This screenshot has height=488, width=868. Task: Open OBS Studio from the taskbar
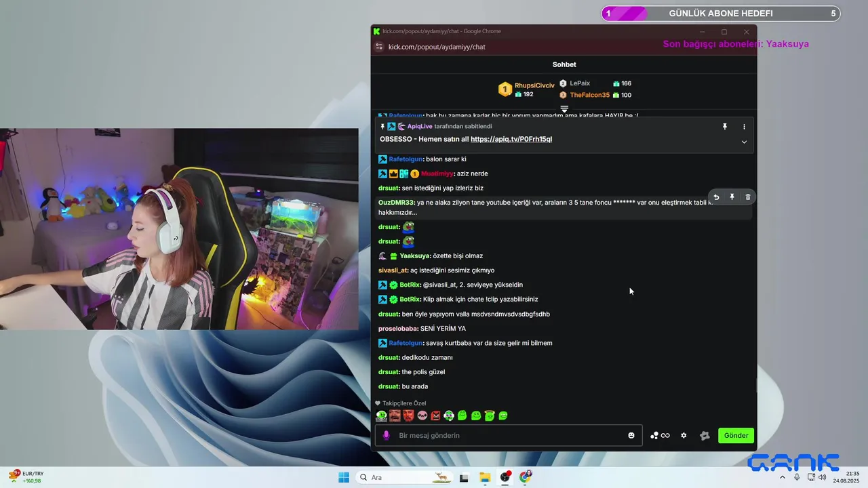point(505,477)
